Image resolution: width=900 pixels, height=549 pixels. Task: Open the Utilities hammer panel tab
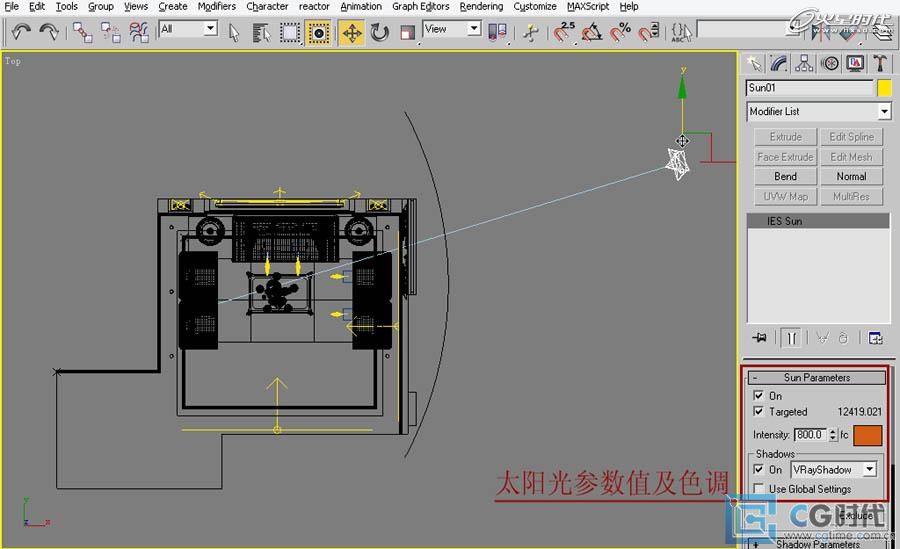pos(880,63)
